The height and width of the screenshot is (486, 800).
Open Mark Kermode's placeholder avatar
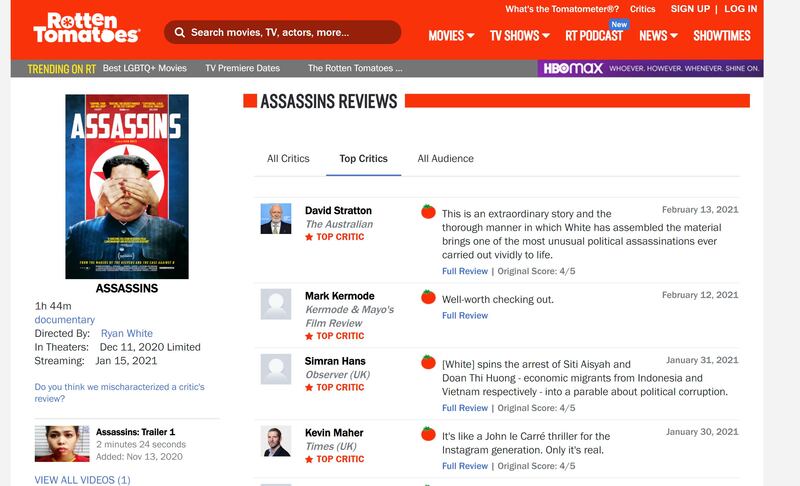point(276,304)
